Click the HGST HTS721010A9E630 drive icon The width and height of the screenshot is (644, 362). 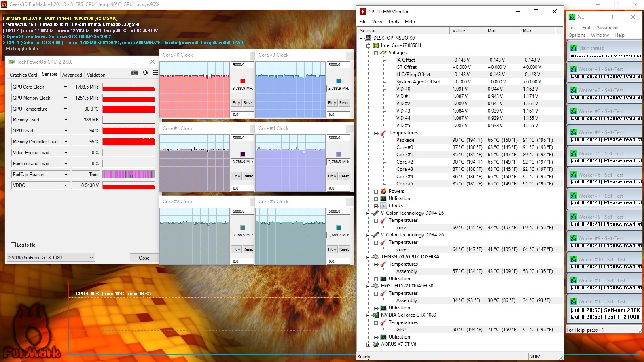pyautogui.click(x=376, y=286)
